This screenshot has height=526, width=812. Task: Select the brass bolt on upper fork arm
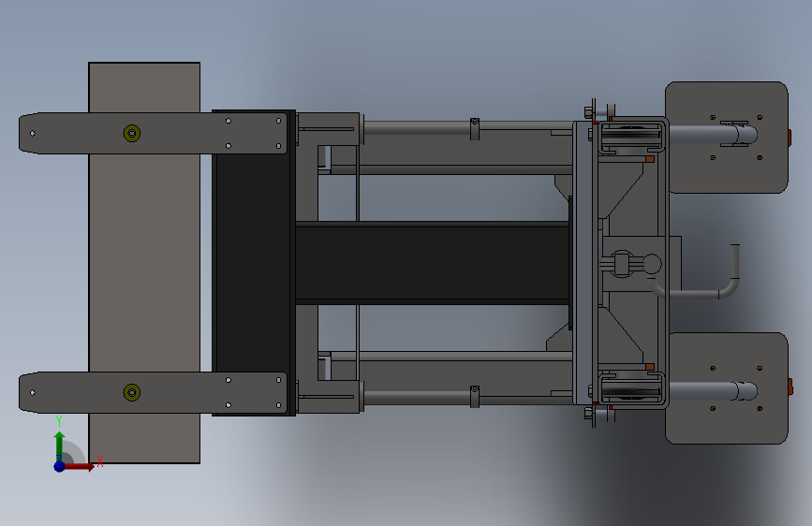(132, 133)
